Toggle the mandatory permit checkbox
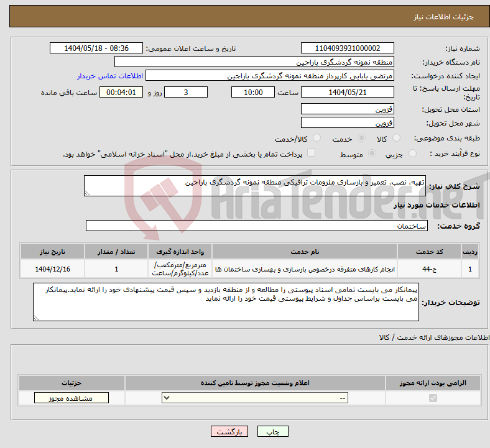Viewport: 490px width, 448px height. point(433,398)
